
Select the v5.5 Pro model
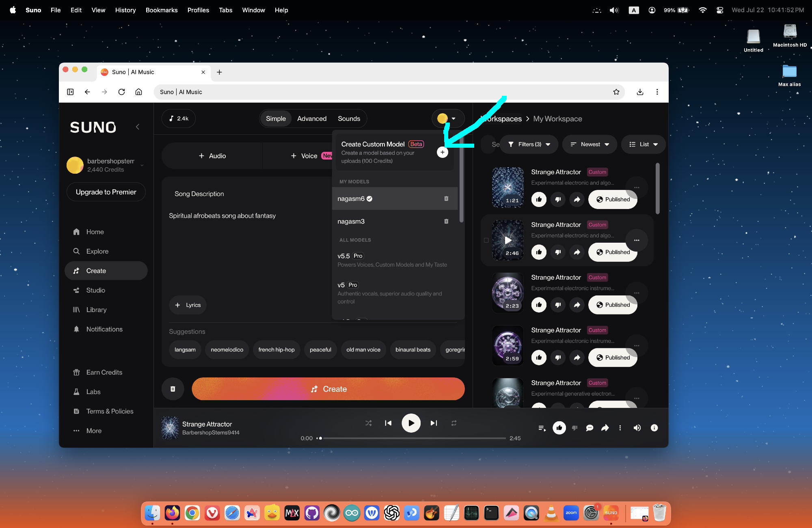click(395, 260)
